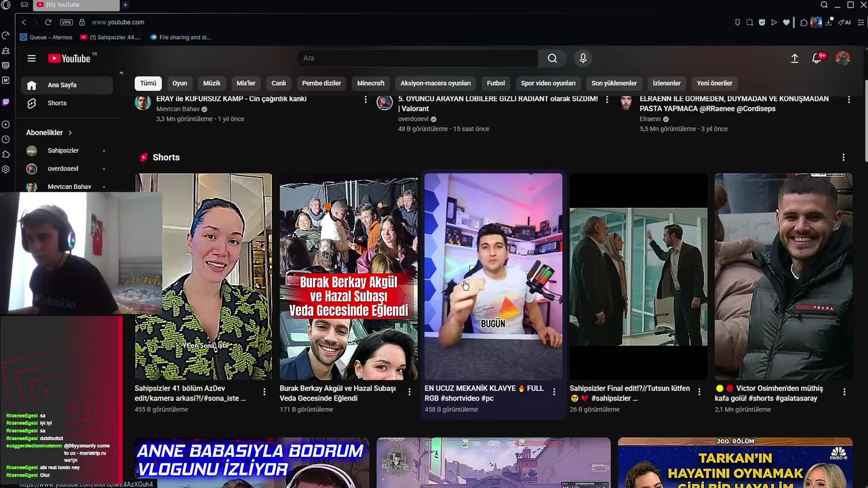Take a snapshot with toolbar capture icon

(x=749, y=22)
